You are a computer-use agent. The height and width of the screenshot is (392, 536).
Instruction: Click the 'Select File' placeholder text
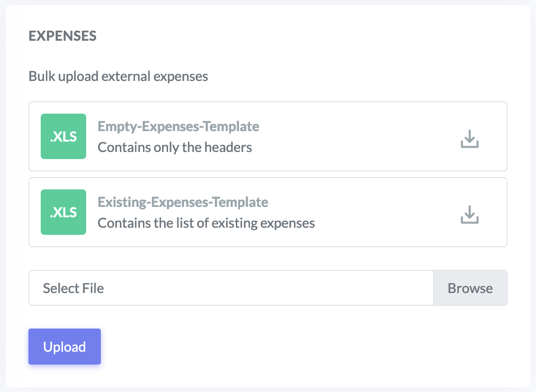pos(73,288)
